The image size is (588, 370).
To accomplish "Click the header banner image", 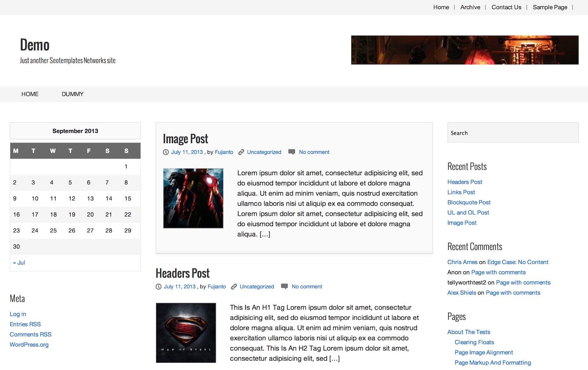I will 465,50.
